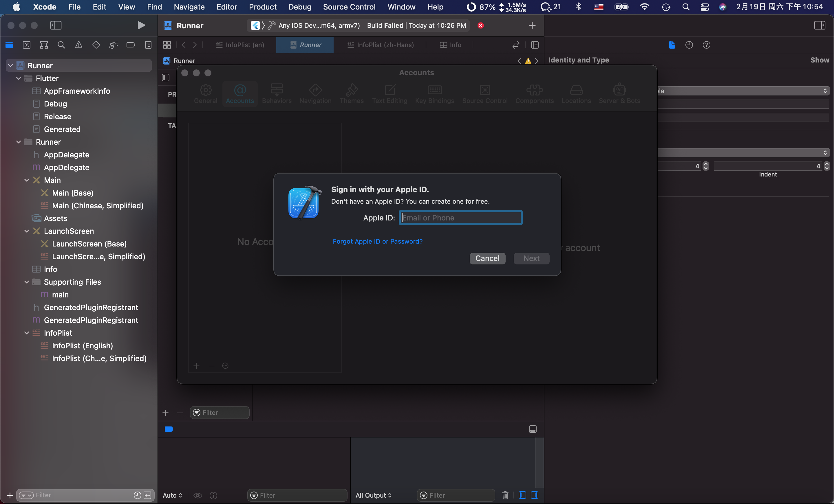This screenshot has width=834, height=504.
Task: Open the Test navigator diamond icon
Action: click(96, 45)
